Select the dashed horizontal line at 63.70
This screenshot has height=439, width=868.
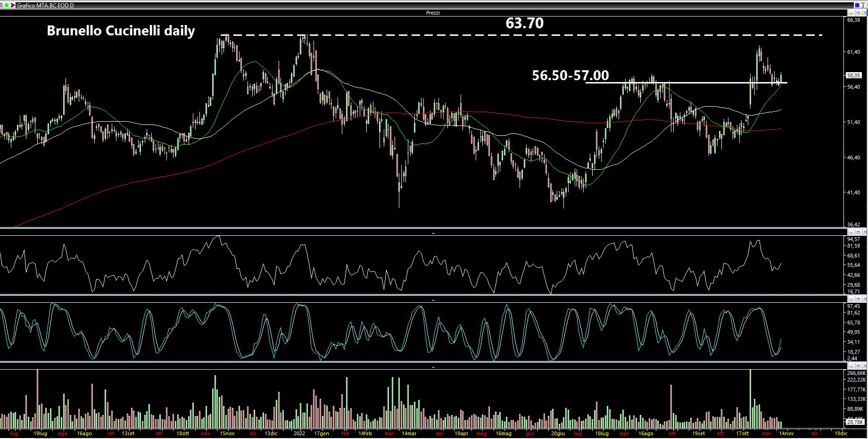(521, 35)
